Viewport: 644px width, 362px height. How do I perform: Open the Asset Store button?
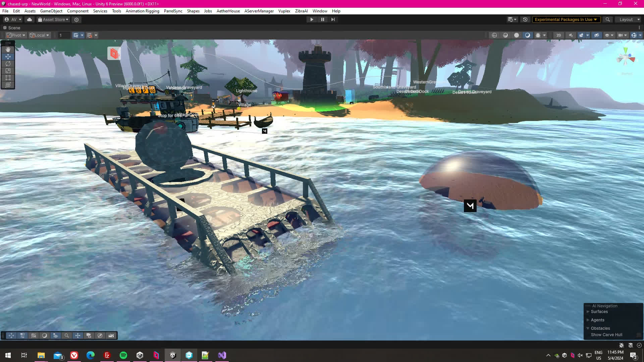pyautogui.click(x=53, y=19)
